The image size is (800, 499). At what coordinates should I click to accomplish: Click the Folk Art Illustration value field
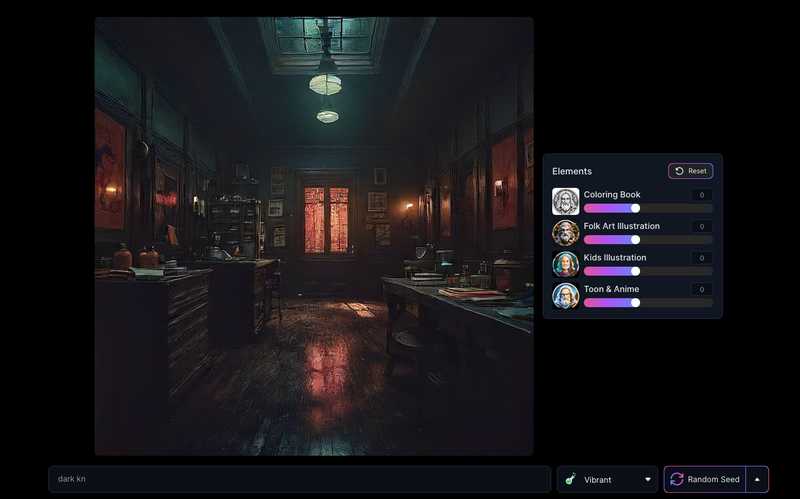(702, 227)
